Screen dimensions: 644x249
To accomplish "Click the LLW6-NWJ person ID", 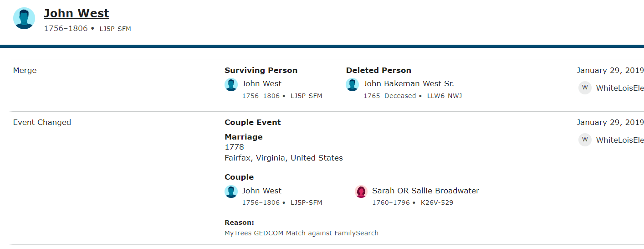I will tap(445, 96).
